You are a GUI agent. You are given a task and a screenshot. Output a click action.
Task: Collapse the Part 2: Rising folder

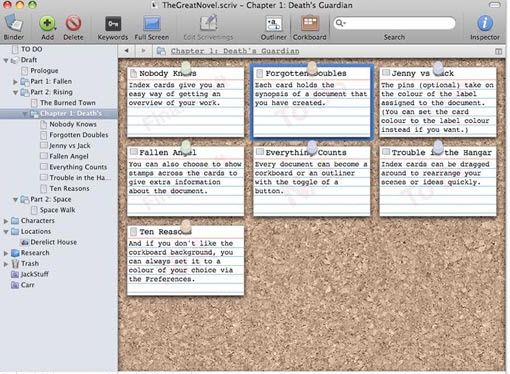tap(15, 93)
